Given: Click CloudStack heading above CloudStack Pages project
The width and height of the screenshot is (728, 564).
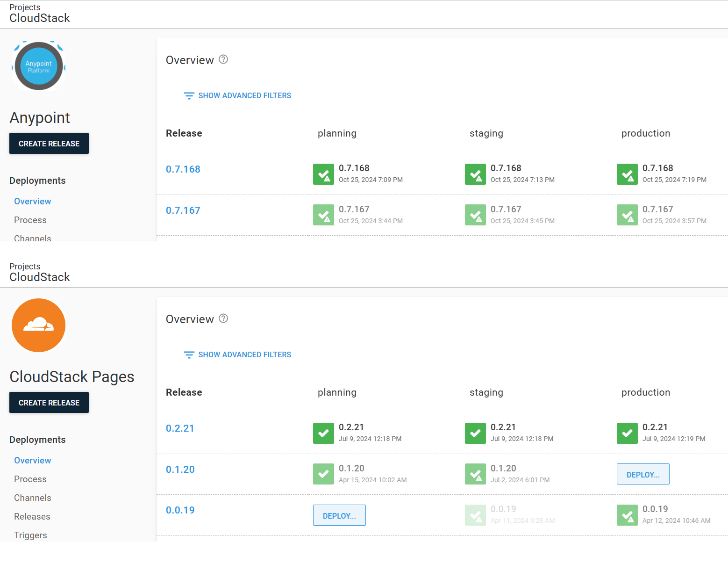Looking at the screenshot, I should [40, 277].
